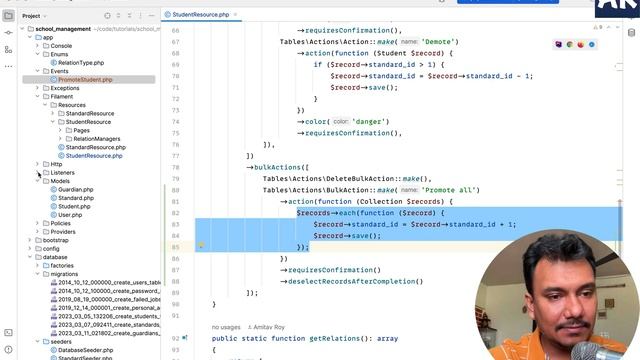Open StandardResource.php file
The image size is (640, 360).
pos(96,147)
